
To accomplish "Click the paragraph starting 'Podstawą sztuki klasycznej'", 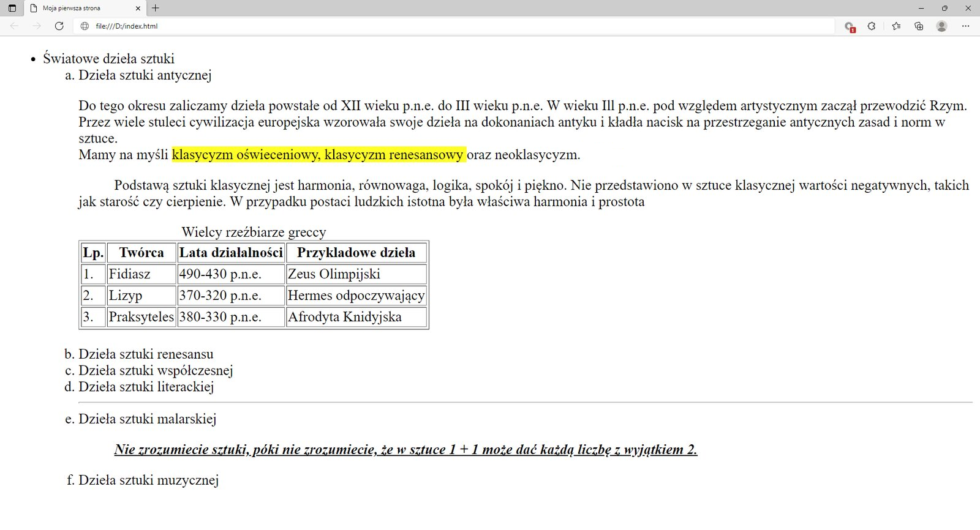I will pos(524,193).
